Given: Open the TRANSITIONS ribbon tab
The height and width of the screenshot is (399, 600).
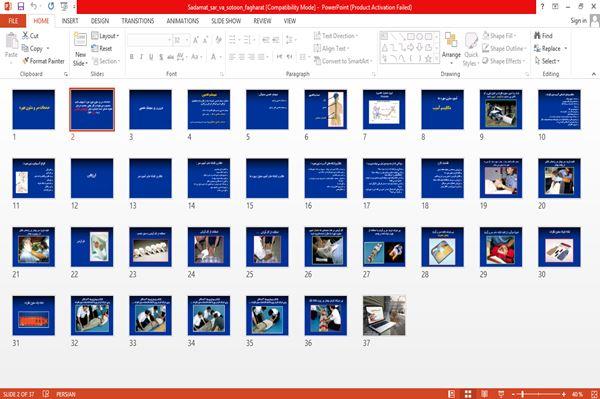Looking at the screenshot, I should [138, 21].
